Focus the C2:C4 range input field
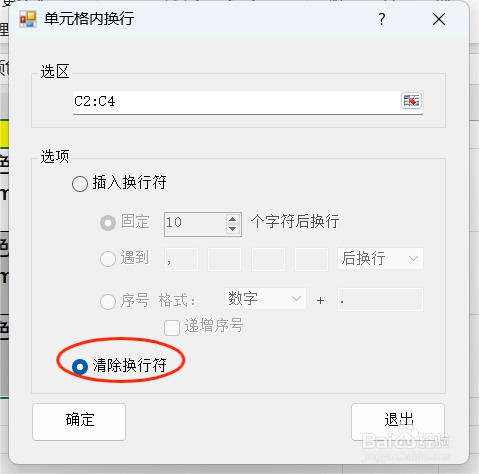Viewport: 479px width, 474px height. (236, 101)
